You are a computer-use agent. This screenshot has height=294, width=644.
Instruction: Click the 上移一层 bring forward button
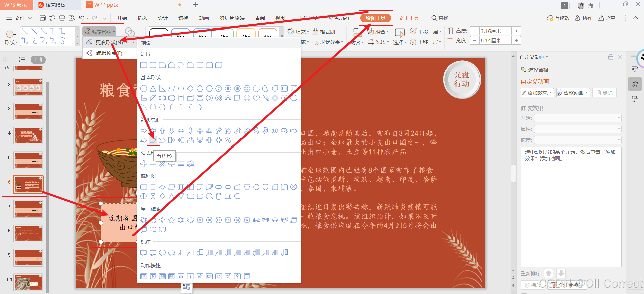pos(426,32)
